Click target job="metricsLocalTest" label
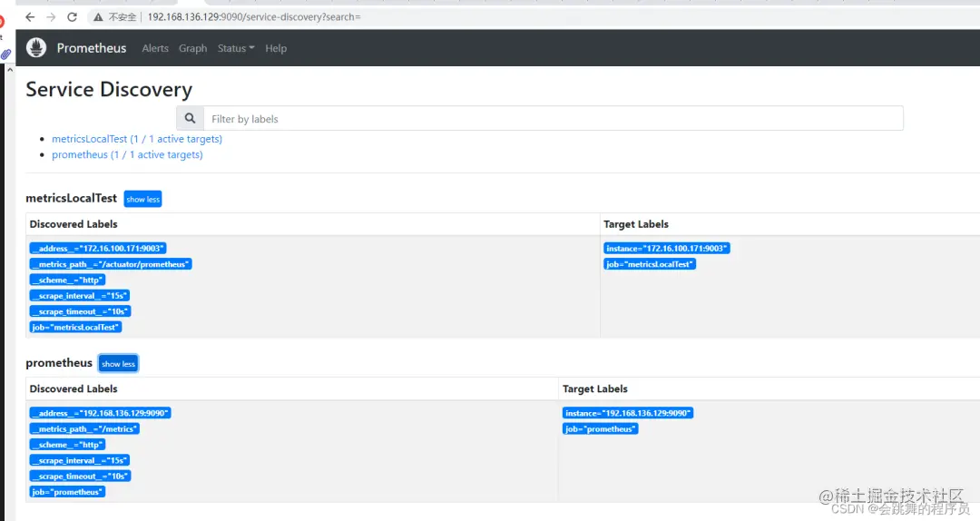The width and height of the screenshot is (980, 521). tap(650, 264)
